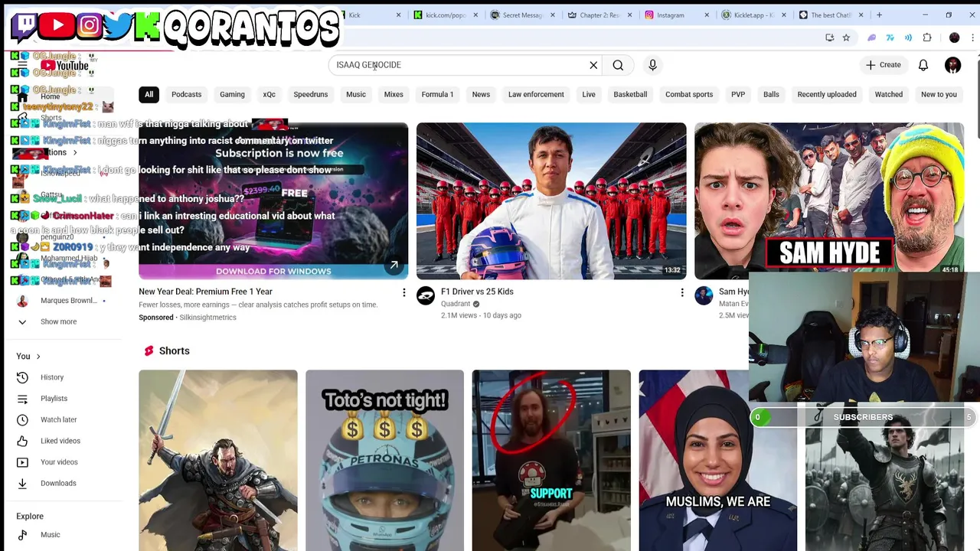Open the SAM HYDE video thumbnail
This screenshot has width=980, height=551.
(x=829, y=197)
